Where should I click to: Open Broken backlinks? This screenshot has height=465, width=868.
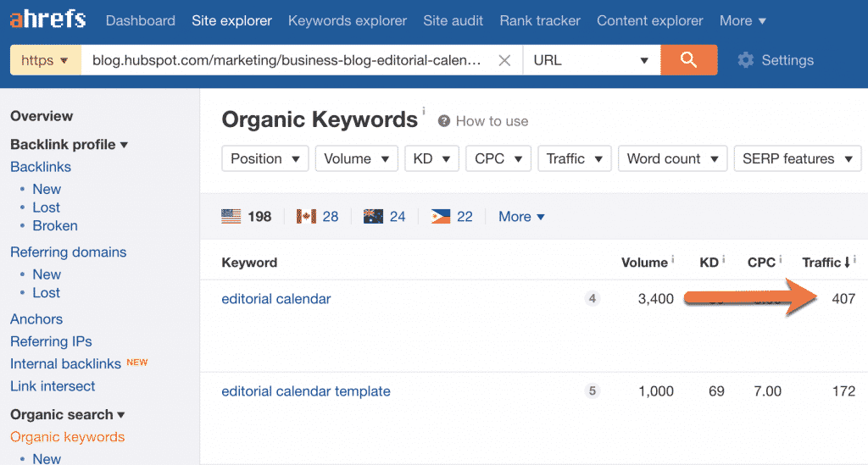click(55, 225)
